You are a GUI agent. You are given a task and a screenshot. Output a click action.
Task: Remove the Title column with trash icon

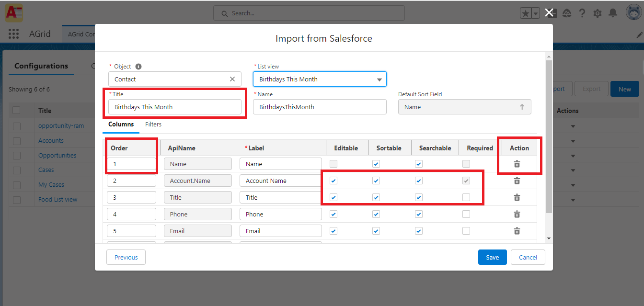point(517,197)
